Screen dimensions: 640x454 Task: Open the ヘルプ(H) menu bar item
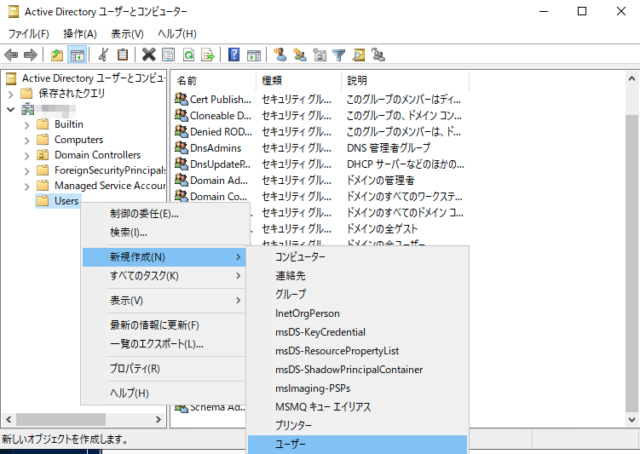(x=177, y=34)
